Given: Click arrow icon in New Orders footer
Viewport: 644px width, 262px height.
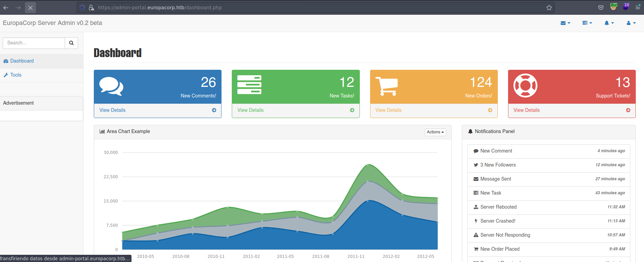Looking at the screenshot, I should 490,110.
